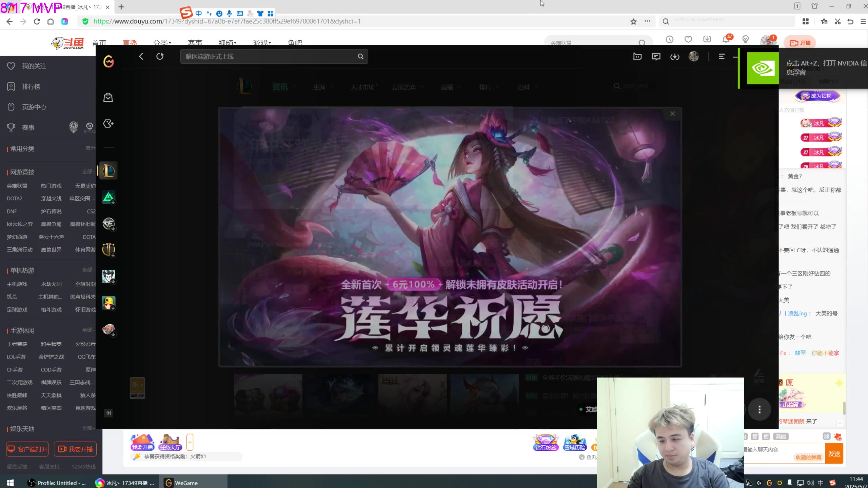Click the WeGame logo icon
This screenshot has width=868, height=488.
[x=108, y=61]
